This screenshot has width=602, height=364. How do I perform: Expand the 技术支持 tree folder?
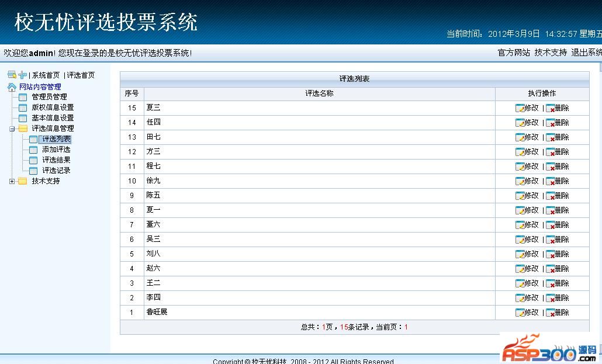click(x=12, y=181)
